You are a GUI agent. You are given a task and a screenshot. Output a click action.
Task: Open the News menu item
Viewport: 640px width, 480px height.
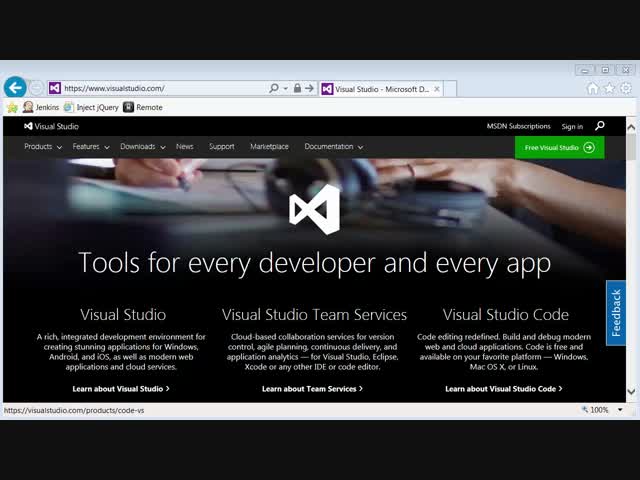click(x=184, y=147)
